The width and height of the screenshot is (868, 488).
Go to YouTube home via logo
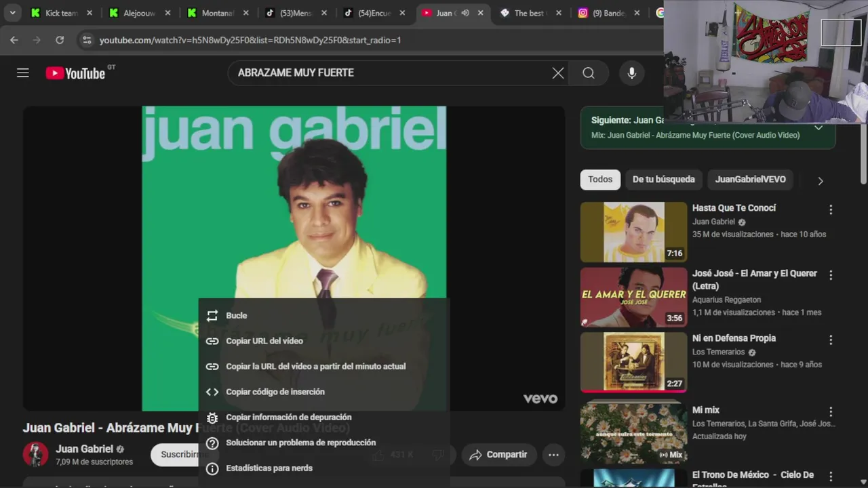[76, 73]
